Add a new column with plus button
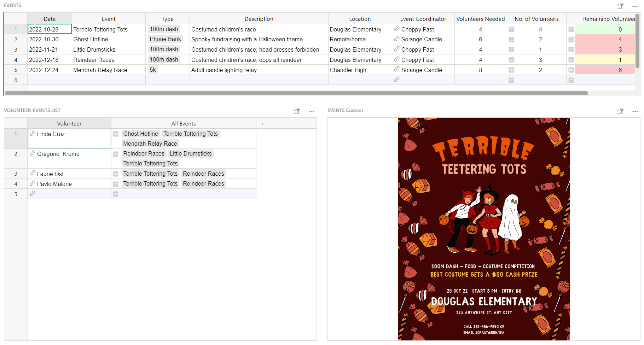The width and height of the screenshot is (644, 345). (262, 124)
